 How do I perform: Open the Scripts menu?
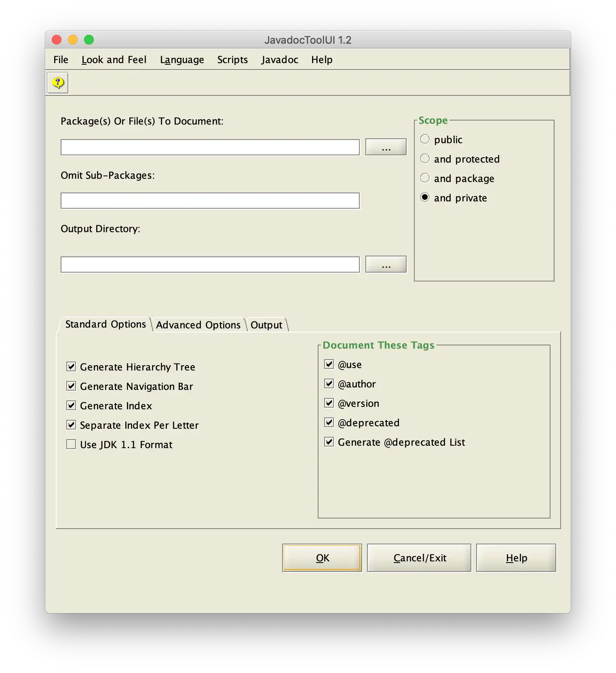tap(232, 59)
